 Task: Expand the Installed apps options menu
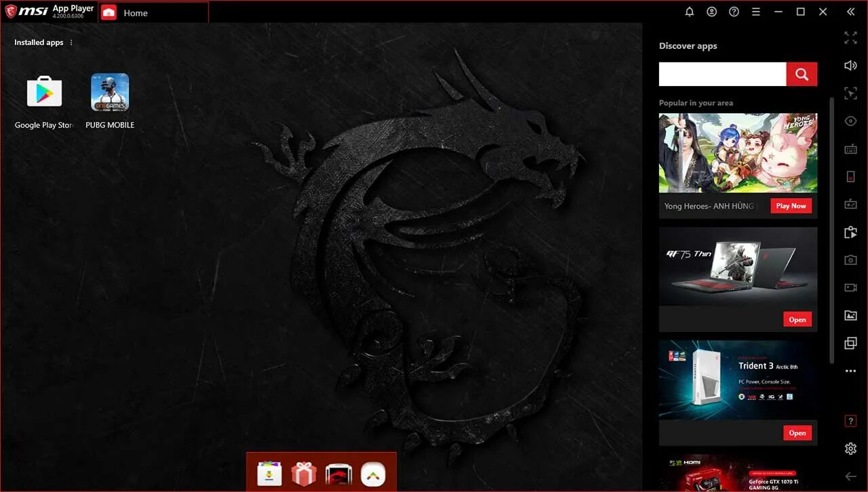pos(70,42)
